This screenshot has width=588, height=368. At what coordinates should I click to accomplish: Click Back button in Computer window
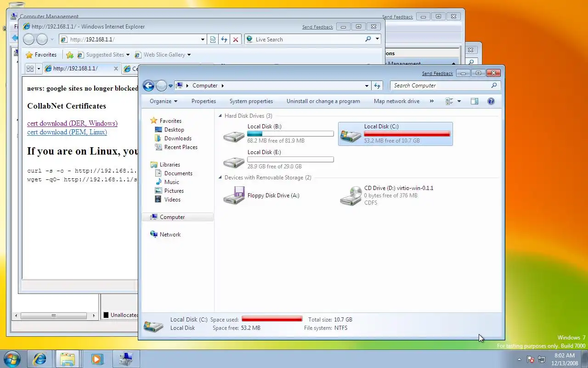[148, 86]
